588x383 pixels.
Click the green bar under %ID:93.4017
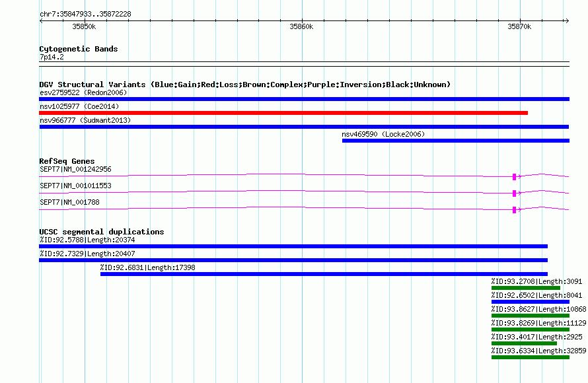pyautogui.click(x=525, y=343)
